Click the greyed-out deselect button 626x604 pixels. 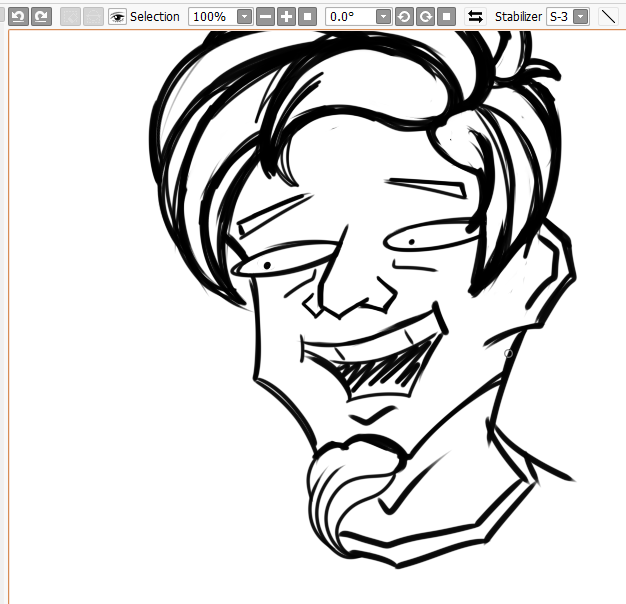70,16
